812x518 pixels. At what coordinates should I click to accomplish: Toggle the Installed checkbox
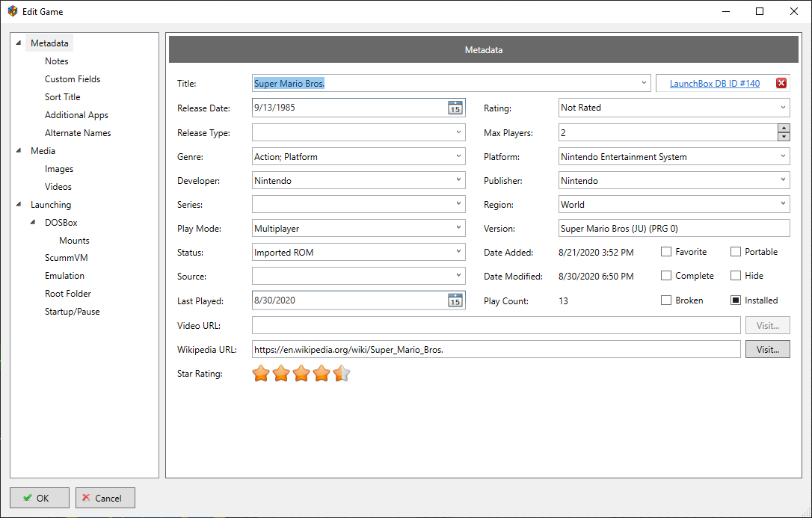[735, 300]
